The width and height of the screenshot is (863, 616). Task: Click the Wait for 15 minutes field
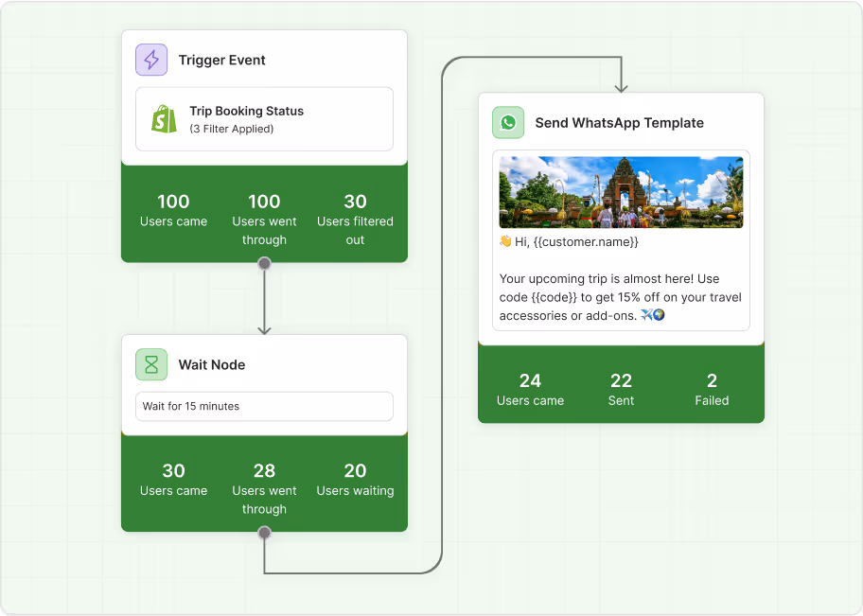pos(264,406)
